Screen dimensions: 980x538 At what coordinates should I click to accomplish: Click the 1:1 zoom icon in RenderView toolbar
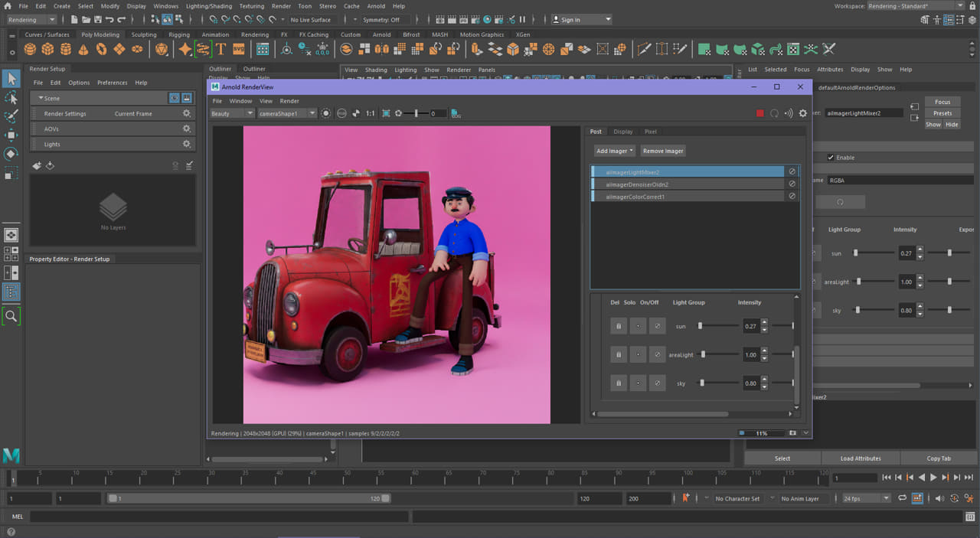point(370,112)
